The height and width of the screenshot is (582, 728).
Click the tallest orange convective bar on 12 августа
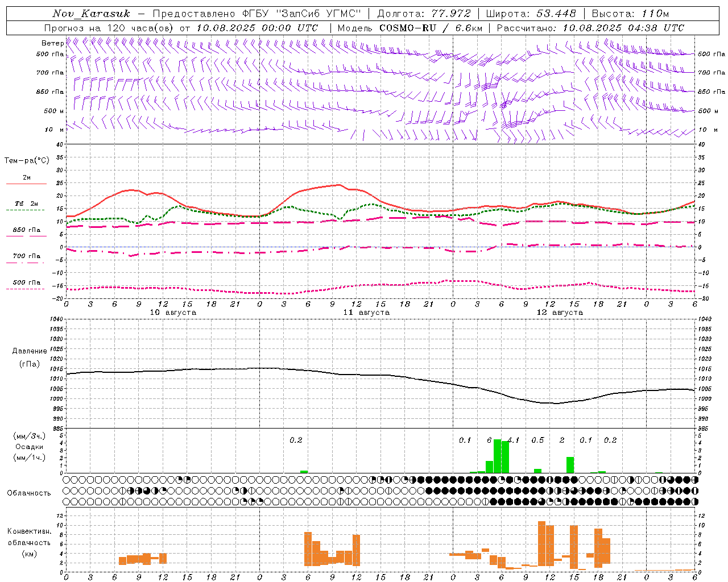coord(541,543)
